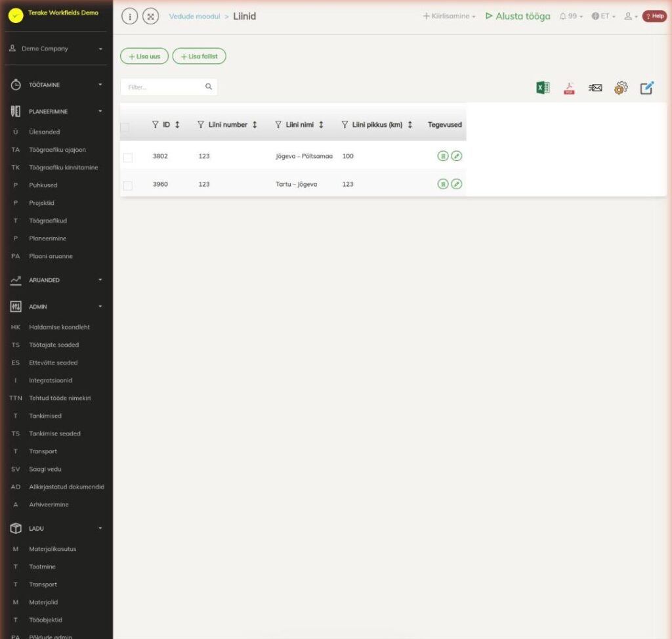Check the box for row 3802
672x639 pixels.
coord(128,158)
